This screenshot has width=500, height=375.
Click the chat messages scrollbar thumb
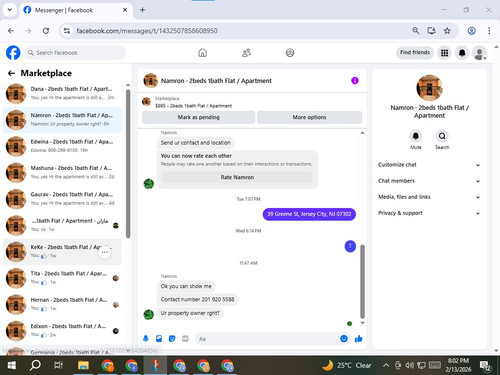pyautogui.click(x=362, y=282)
